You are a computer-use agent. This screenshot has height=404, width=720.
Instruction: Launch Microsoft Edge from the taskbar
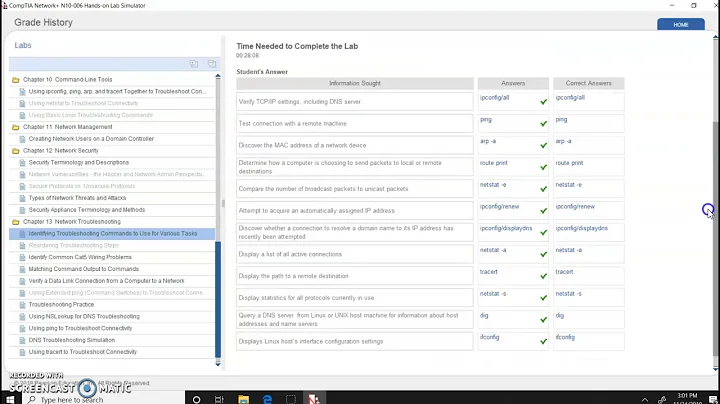coord(267,398)
